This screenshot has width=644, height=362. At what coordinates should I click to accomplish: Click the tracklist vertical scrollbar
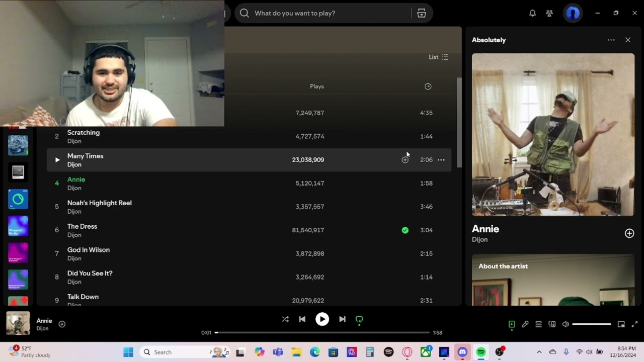point(458,123)
